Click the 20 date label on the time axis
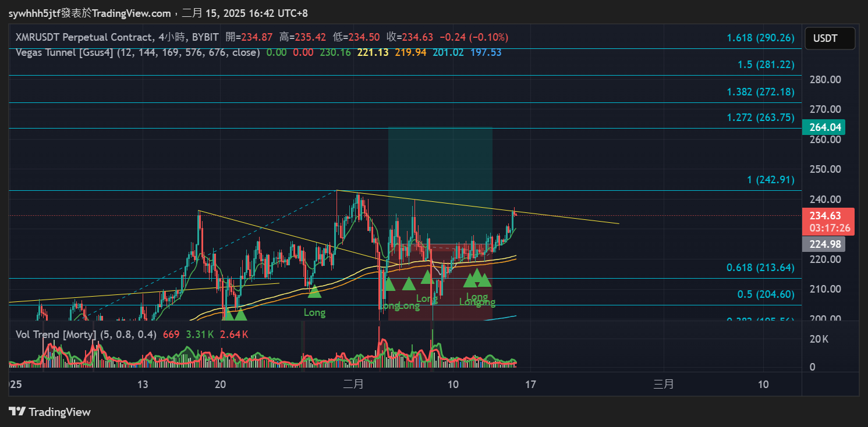The height and width of the screenshot is (427, 868). click(220, 385)
